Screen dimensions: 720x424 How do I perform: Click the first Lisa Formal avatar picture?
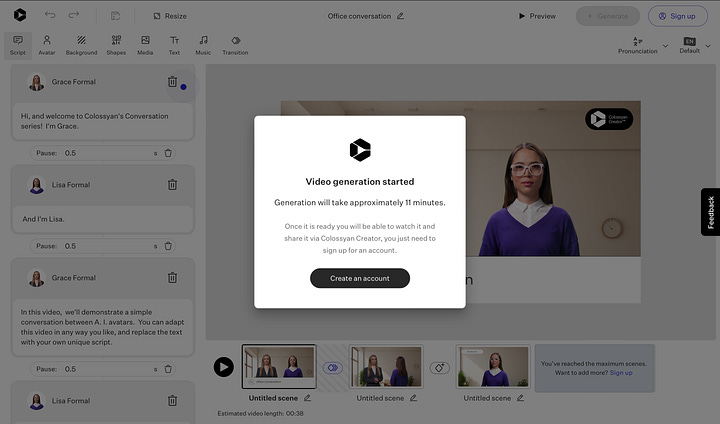click(x=37, y=185)
